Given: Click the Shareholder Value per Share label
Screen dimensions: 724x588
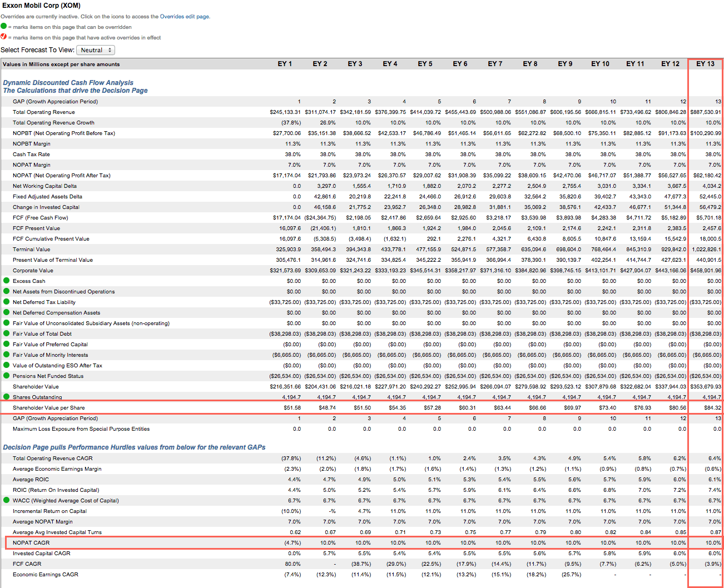Looking at the screenshot, I should pos(49,408).
